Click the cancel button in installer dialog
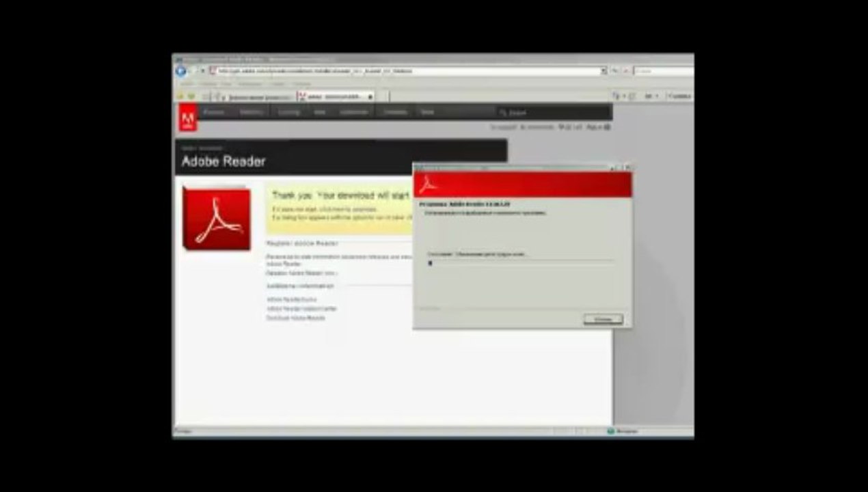The width and height of the screenshot is (868, 492). [x=603, y=319]
